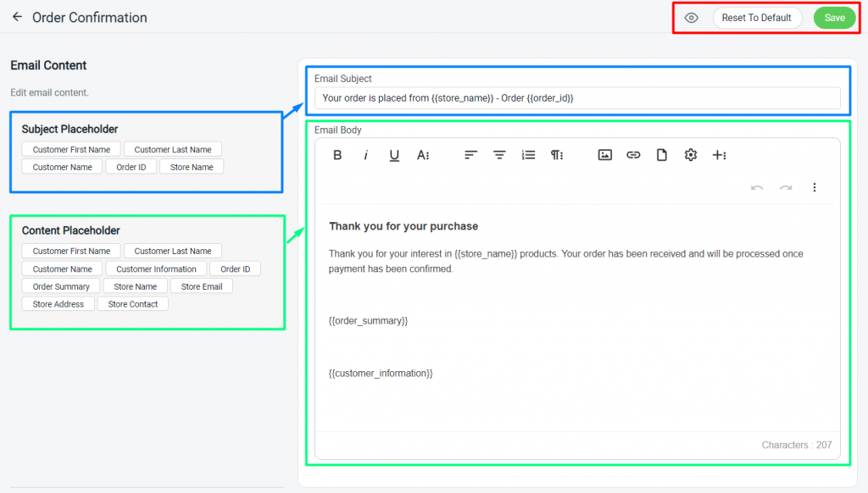Save the order confirmation email
The width and height of the screenshot is (868, 493).
(x=834, y=17)
